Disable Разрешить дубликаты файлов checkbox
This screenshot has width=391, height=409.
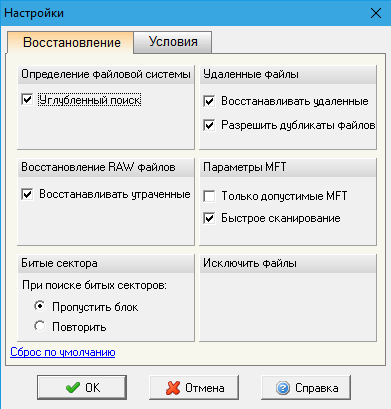pyautogui.click(x=209, y=125)
